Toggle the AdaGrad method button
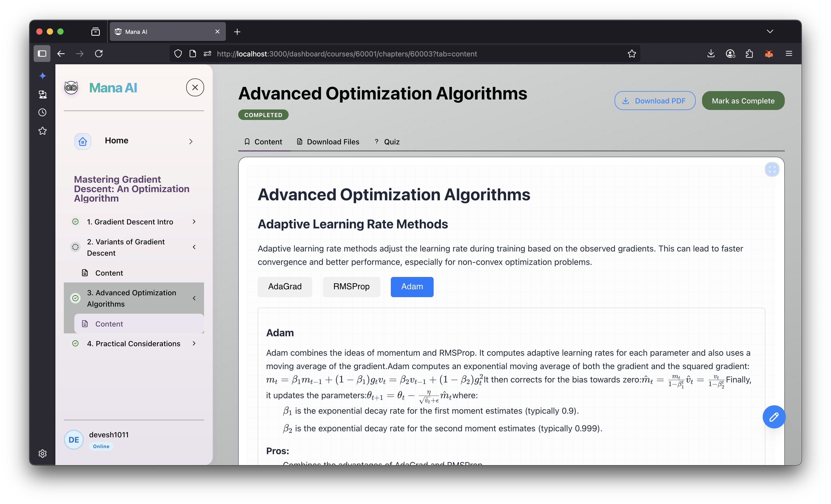The image size is (831, 504). 285,287
